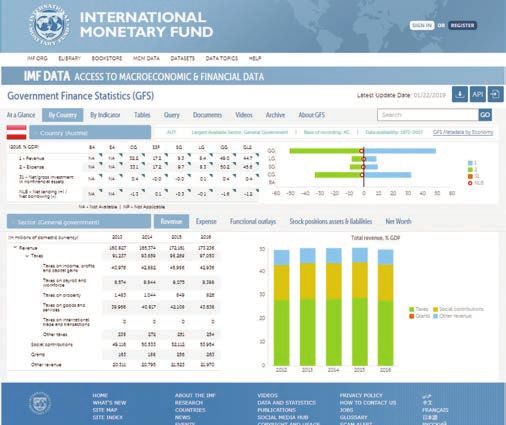This screenshot has height=425, width=506.
Task: Collapse the Revenue tree row arrow
Action: [15, 248]
